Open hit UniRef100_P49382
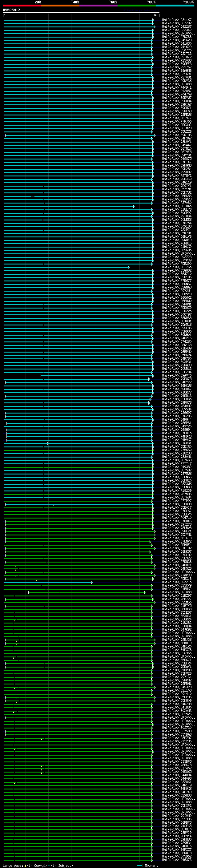Screen dimensions: 197x868 click(x=177, y=467)
